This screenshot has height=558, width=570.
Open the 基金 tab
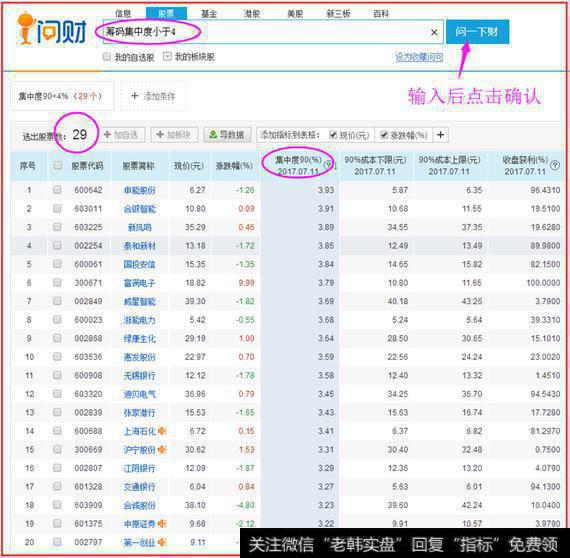tap(209, 14)
